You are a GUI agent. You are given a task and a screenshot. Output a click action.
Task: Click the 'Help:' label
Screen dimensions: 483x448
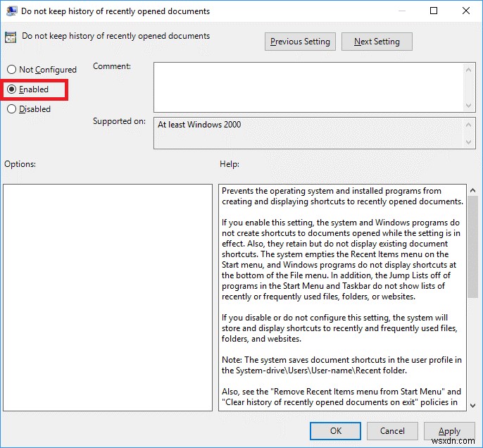click(230, 164)
